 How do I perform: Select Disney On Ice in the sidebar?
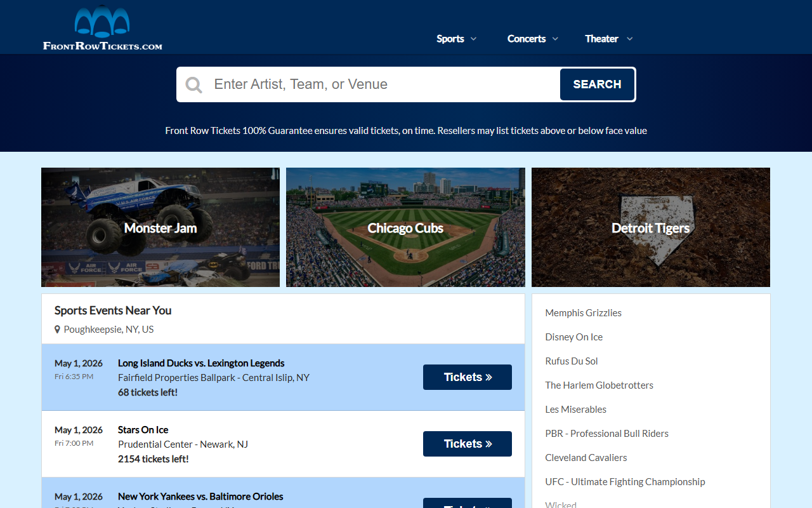coord(574,337)
